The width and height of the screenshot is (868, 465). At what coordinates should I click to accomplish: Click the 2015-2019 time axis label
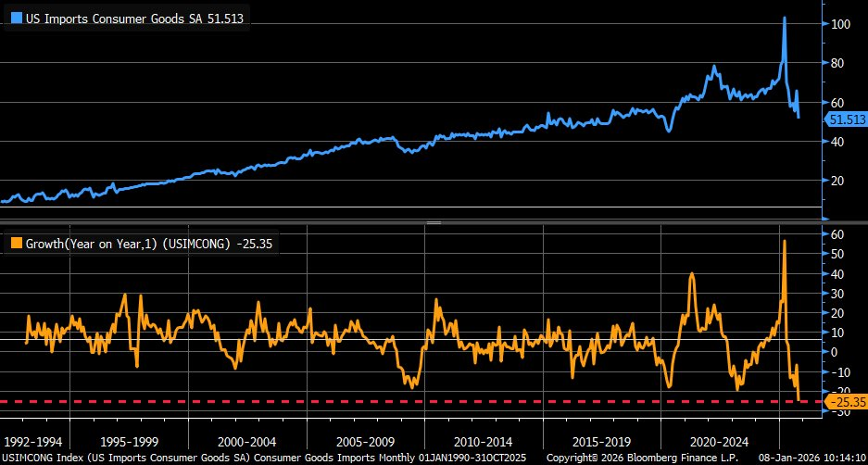coord(602,442)
